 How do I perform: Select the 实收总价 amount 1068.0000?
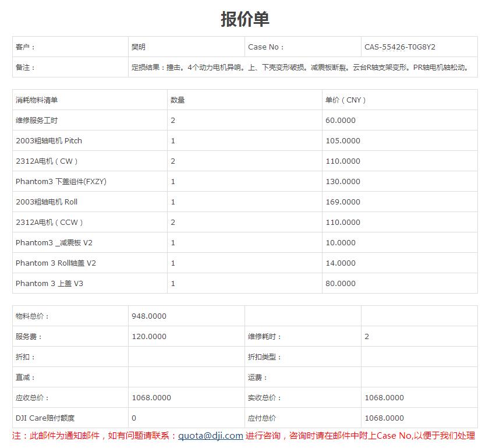point(384,397)
